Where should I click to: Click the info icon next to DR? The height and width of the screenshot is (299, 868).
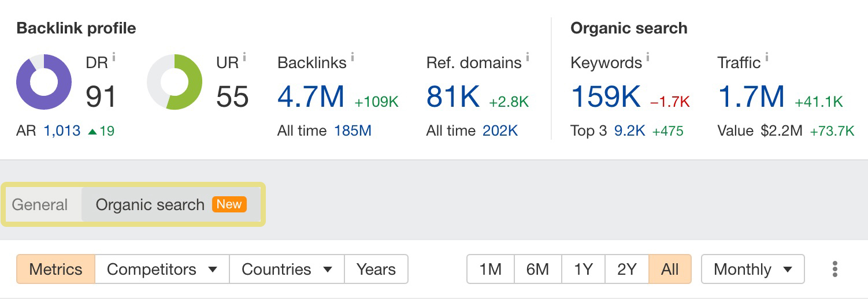coord(114,57)
